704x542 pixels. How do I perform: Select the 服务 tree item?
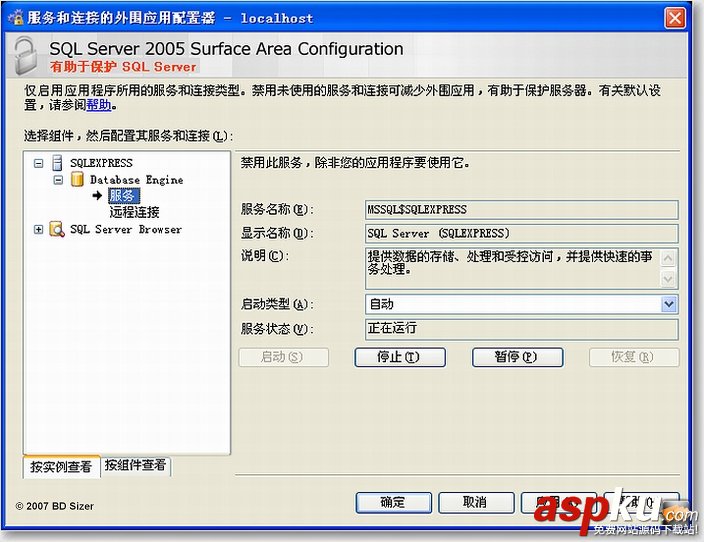123,196
